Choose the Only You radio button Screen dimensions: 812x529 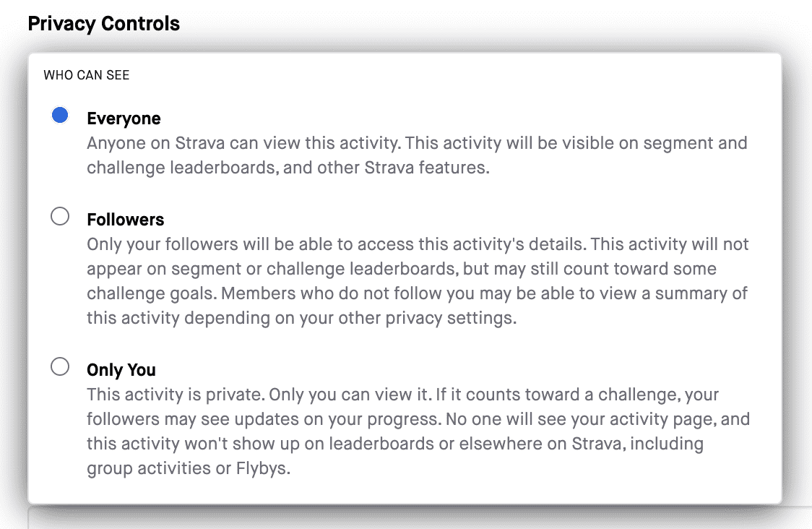pos(60,367)
